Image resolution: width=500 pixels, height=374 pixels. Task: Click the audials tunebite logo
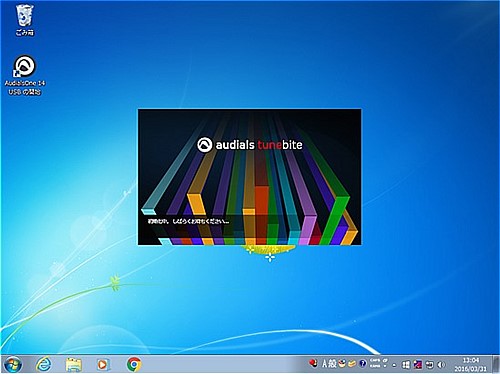[x=250, y=145]
